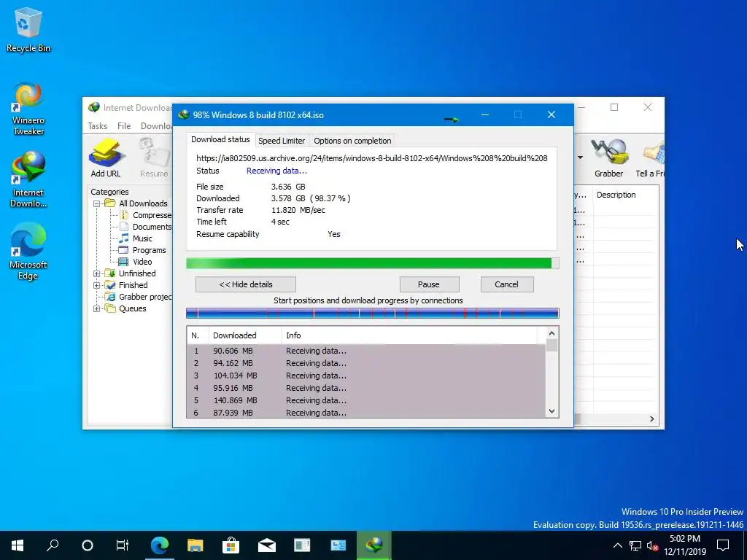Click the taskbar Search magnifier icon

click(x=53, y=545)
